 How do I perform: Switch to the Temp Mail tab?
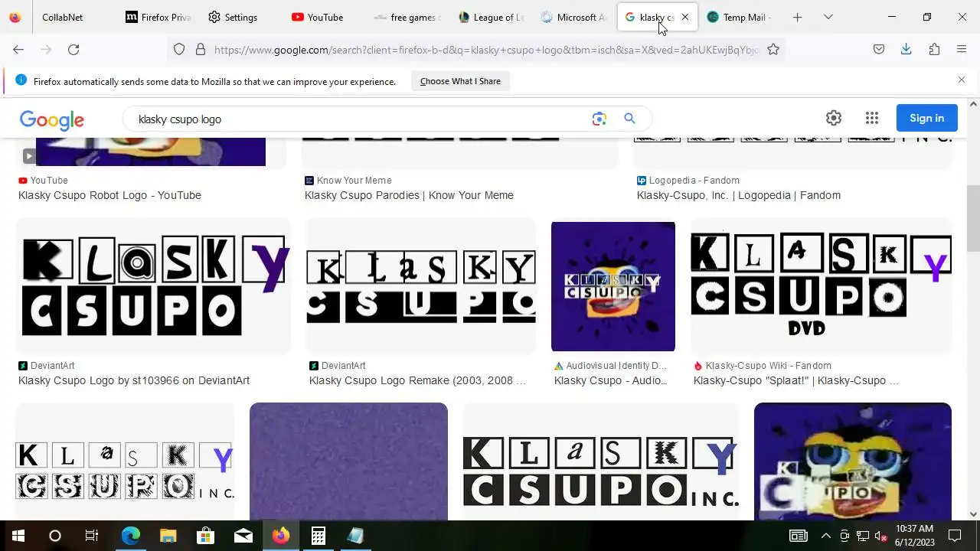(740, 17)
